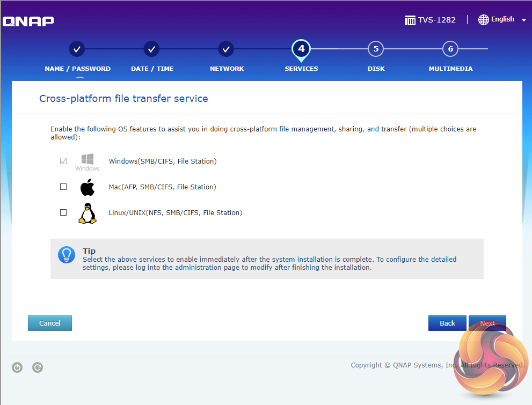Select the DATE / TIME step label
The height and width of the screenshot is (405, 532).
tap(152, 69)
